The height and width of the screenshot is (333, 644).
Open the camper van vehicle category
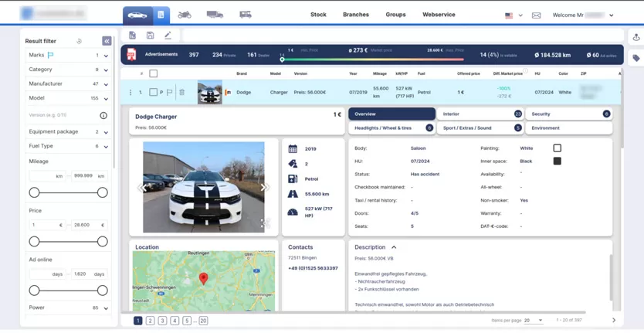[x=246, y=15]
